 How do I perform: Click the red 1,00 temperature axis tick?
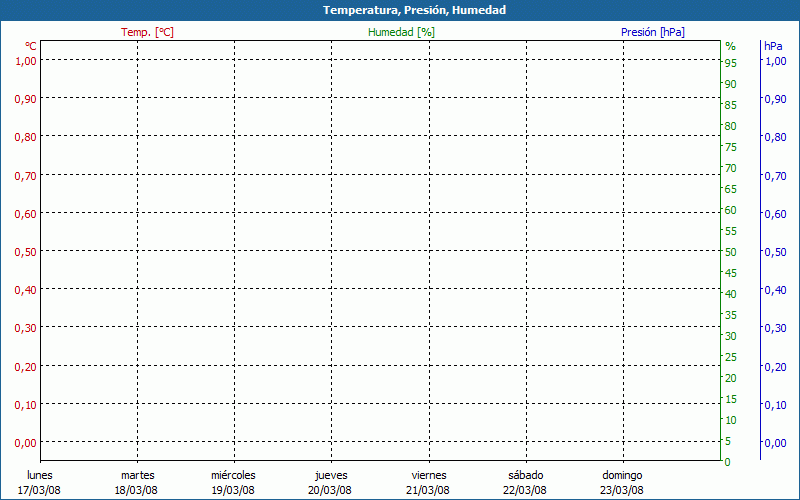point(25,60)
